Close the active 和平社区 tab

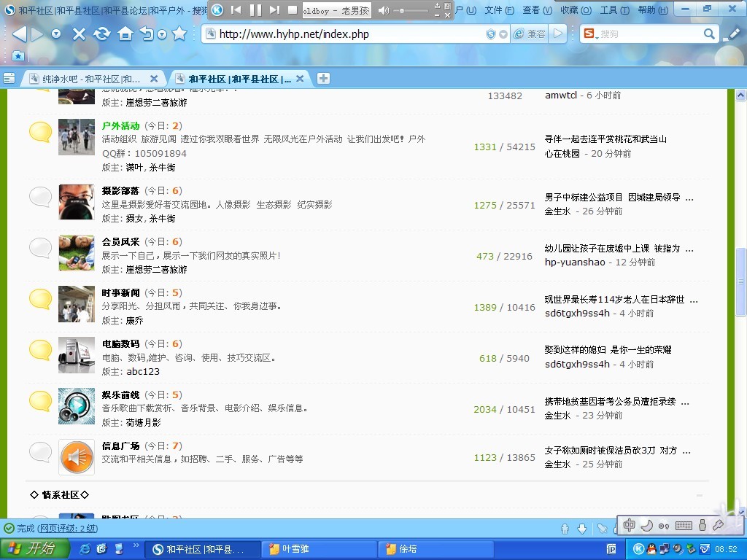pos(300,79)
